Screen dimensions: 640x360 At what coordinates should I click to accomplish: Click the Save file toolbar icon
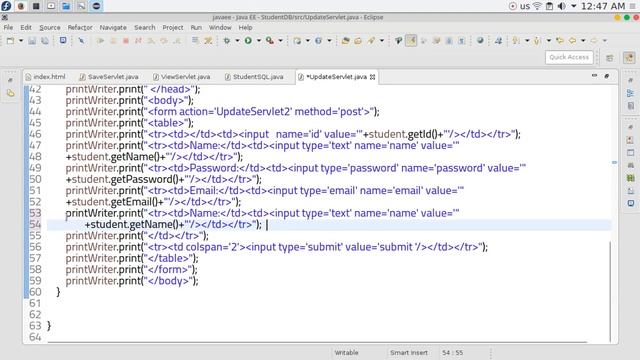click(x=32, y=40)
